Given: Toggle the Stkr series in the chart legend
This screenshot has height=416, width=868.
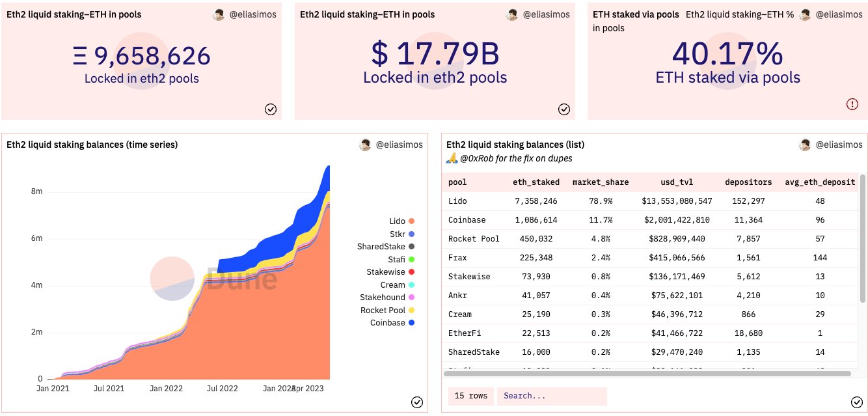Looking at the screenshot, I should pos(402,234).
